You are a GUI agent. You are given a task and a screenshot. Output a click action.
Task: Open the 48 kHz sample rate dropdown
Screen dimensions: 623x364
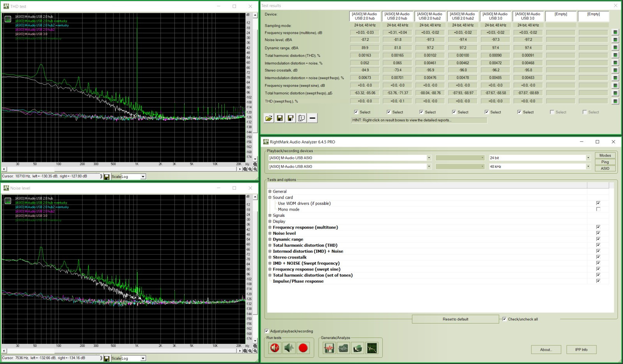(x=588, y=167)
